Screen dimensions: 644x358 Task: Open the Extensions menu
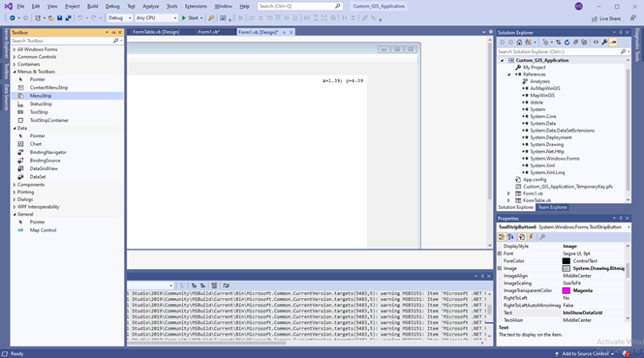(x=196, y=6)
